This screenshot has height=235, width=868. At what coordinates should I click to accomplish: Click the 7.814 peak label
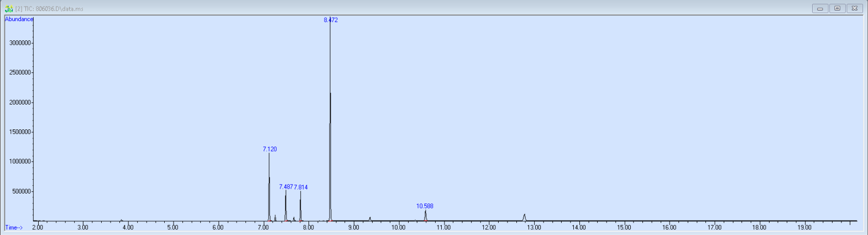301,187
